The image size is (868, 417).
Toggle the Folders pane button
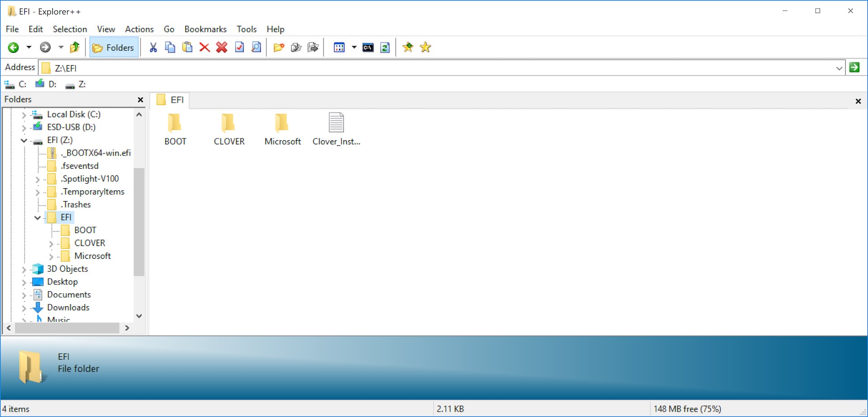click(113, 47)
